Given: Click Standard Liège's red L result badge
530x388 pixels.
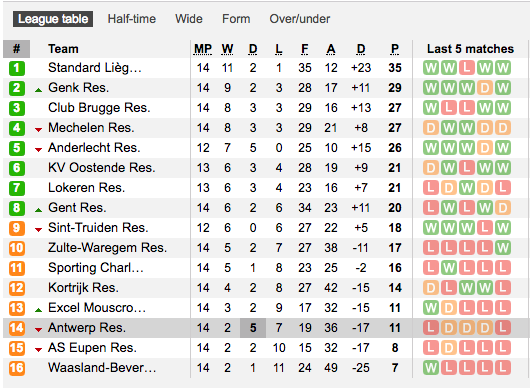Looking at the screenshot, I should [x=467, y=68].
